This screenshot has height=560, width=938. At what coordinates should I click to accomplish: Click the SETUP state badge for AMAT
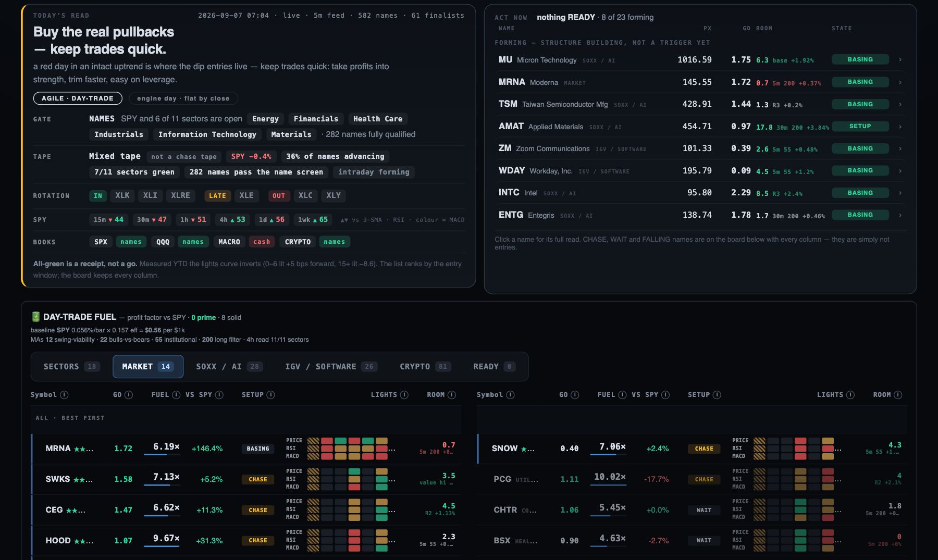[860, 126]
